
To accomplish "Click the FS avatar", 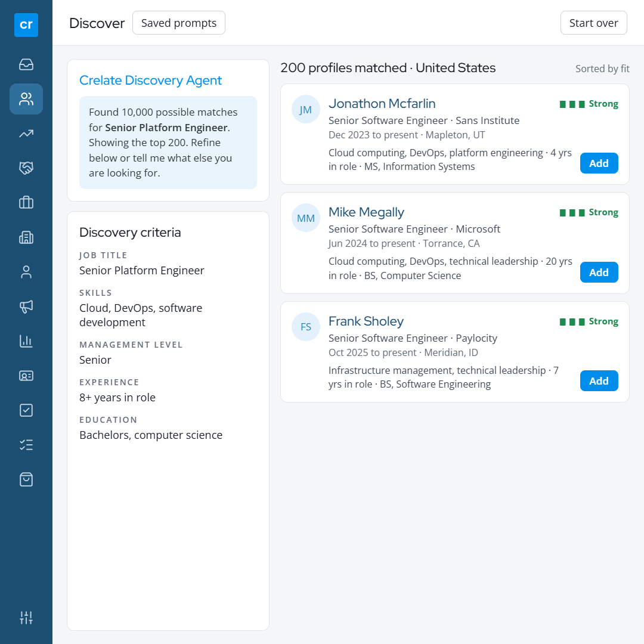I will tap(305, 327).
